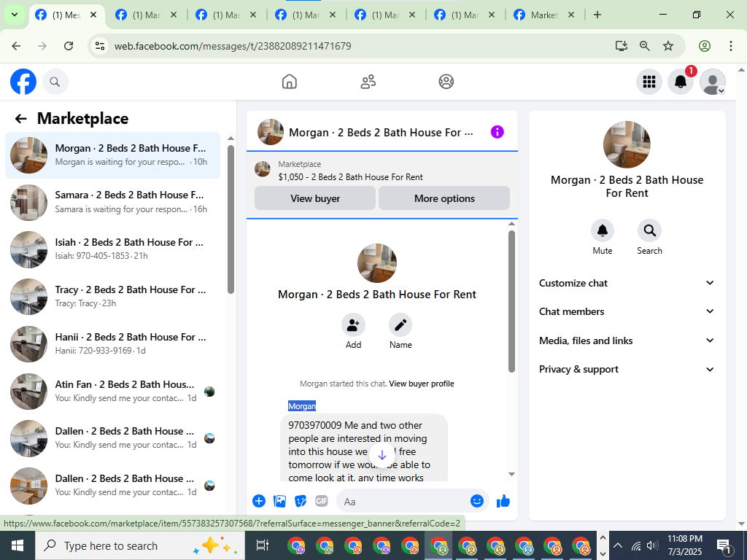
Task: Open browser zoom magnifier icon
Action: click(644, 46)
